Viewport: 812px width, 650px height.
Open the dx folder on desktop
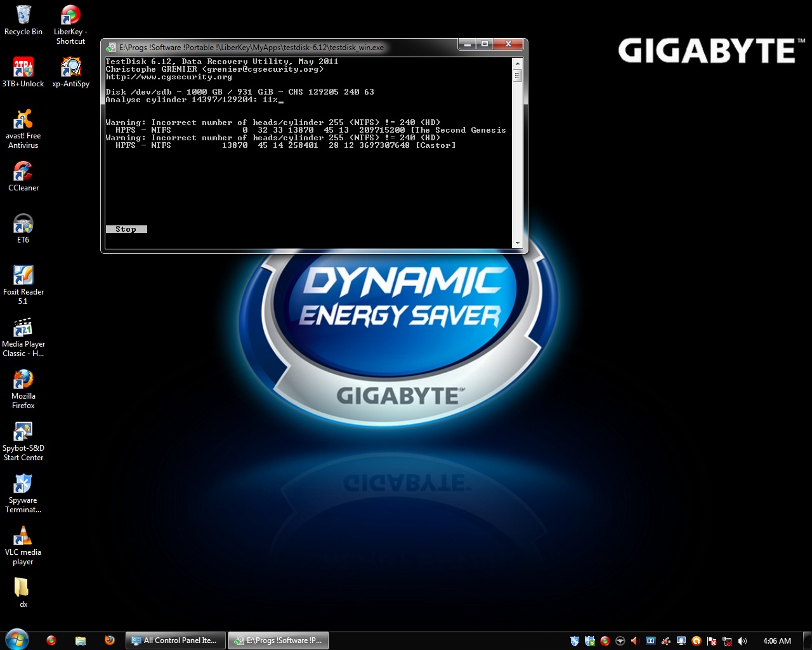click(23, 592)
